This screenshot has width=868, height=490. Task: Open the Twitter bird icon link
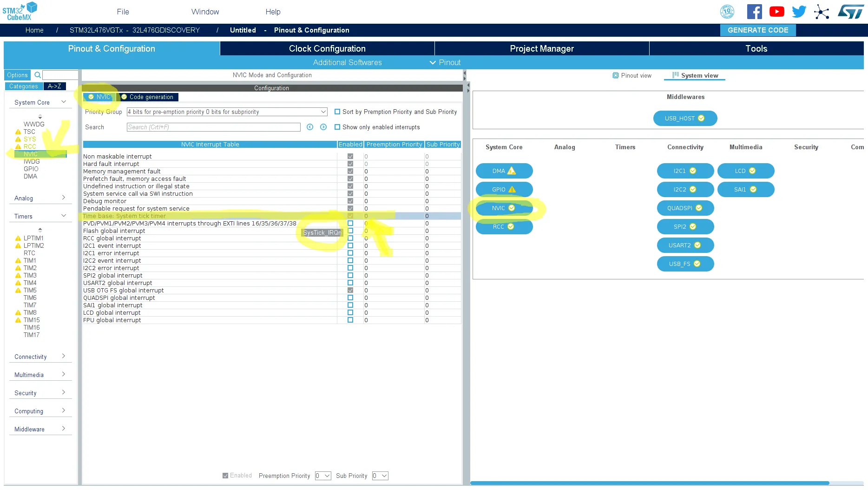point(799,12)
